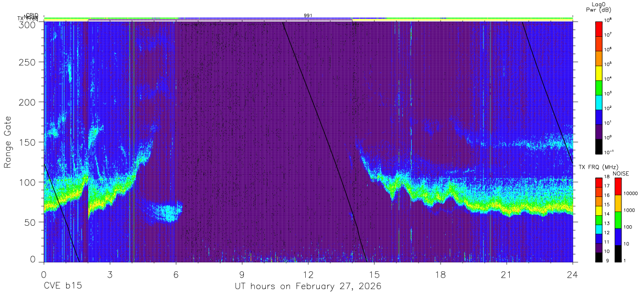Click the 'UT hours on February 27, 2026' label
Screen dimensions: 644x297
(x=308, y=287)
